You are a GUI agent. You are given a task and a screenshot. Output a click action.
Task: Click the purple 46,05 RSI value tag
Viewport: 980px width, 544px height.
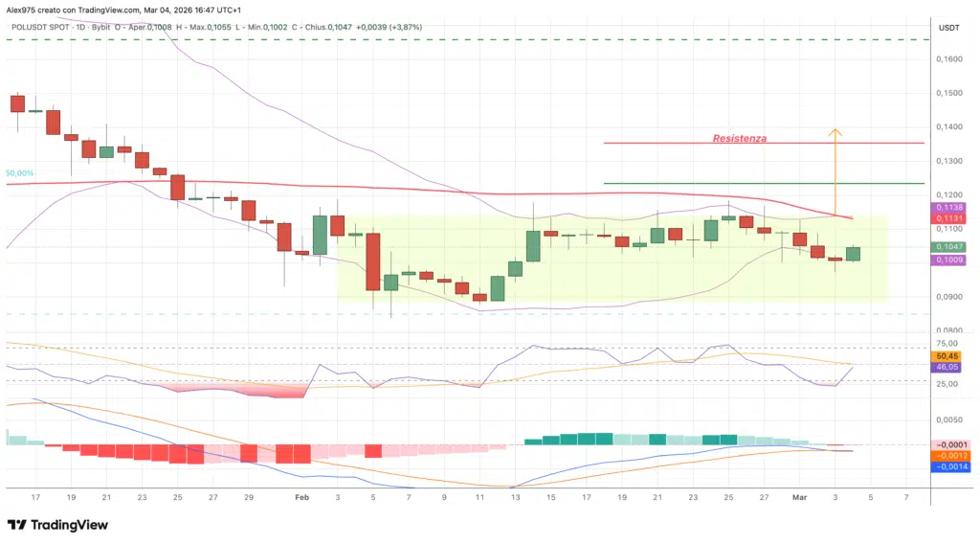coord(948,367)
